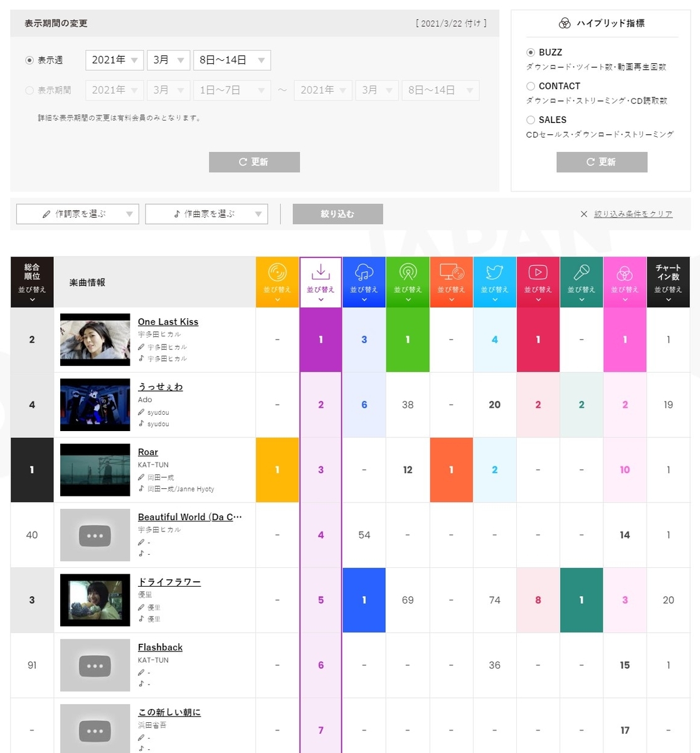
Task: Sort by 総合順位 overall rank header
Action: coord(32,282)
